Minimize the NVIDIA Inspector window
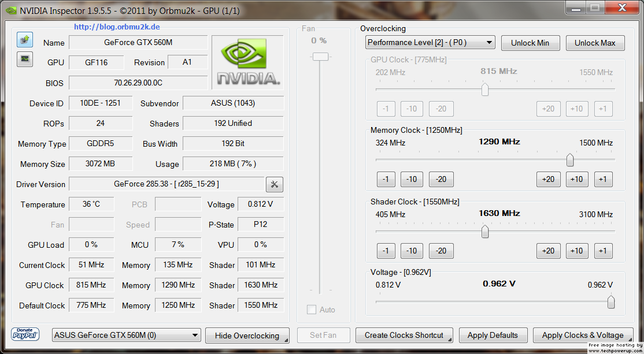The image size is (644, 354). pos(576,8)
